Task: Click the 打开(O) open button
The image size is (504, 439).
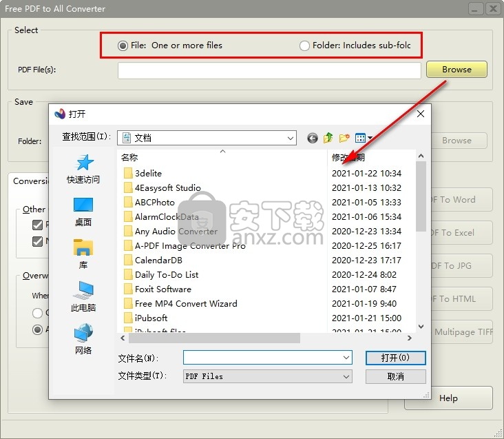Action: [395, 358]
